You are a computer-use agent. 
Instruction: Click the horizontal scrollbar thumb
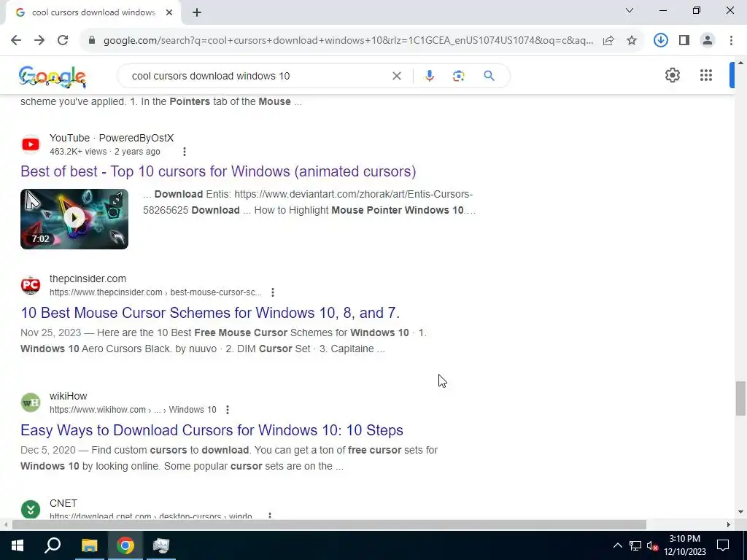point(329,525)
